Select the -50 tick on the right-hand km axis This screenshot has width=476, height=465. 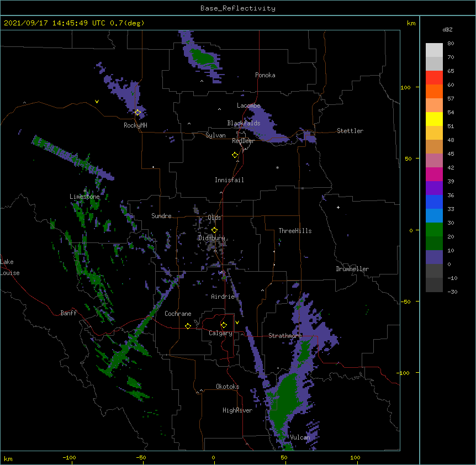tap(405, 302)
